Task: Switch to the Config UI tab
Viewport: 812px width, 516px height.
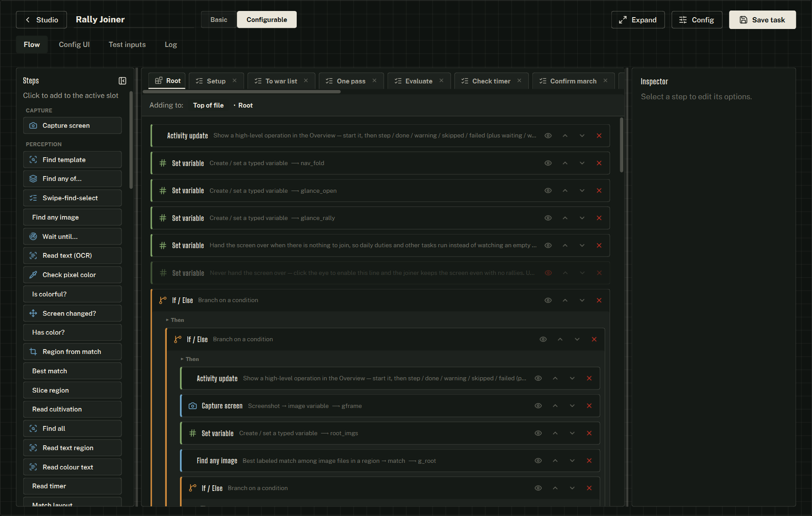Action: (74, 45)
